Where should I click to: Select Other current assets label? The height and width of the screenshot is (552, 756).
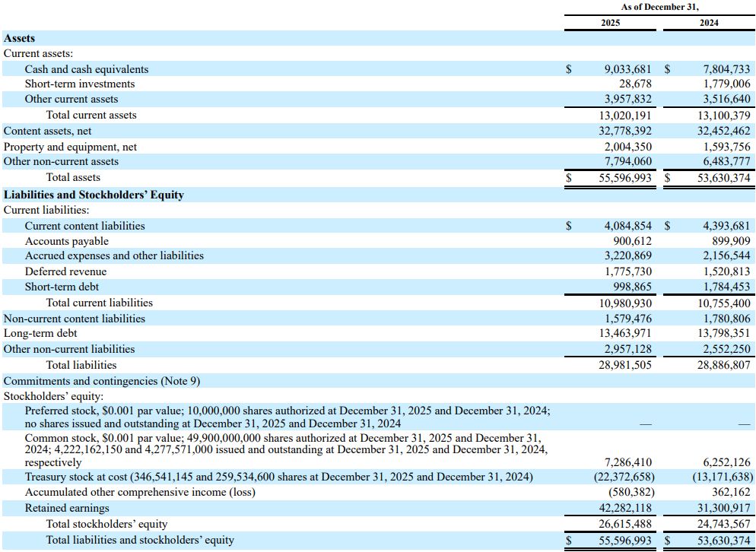[x=71, y=99]
